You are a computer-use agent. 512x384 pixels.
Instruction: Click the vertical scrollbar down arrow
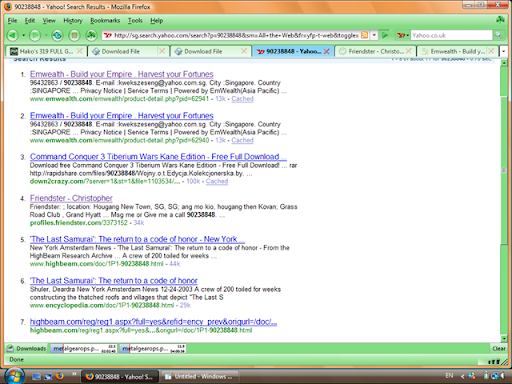click(x=504, y=338)
